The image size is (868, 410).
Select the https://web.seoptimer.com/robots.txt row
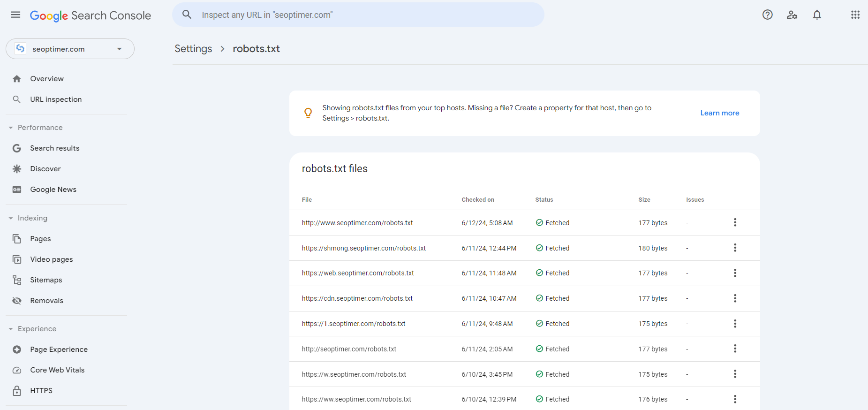(358, 273)
